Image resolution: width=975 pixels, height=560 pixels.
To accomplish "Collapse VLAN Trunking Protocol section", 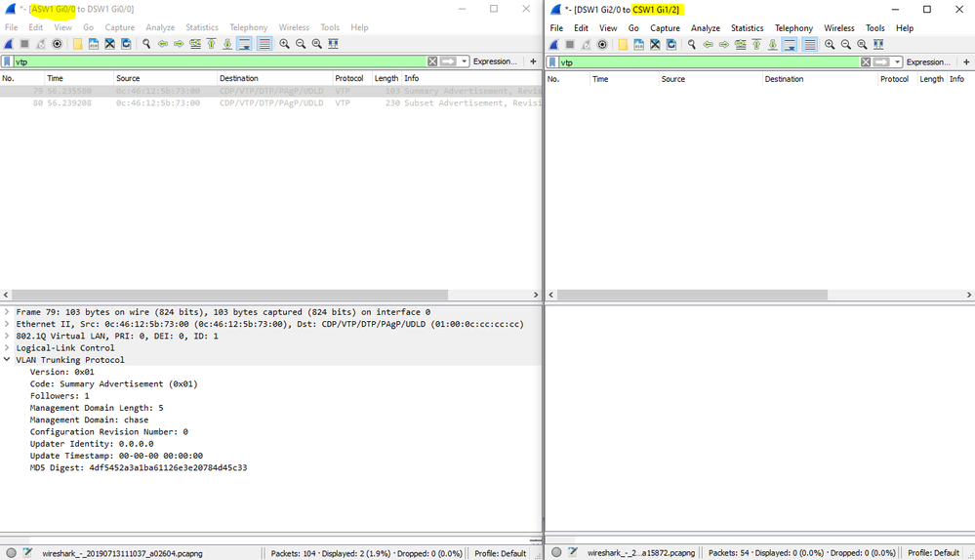I will click(7, 359).
